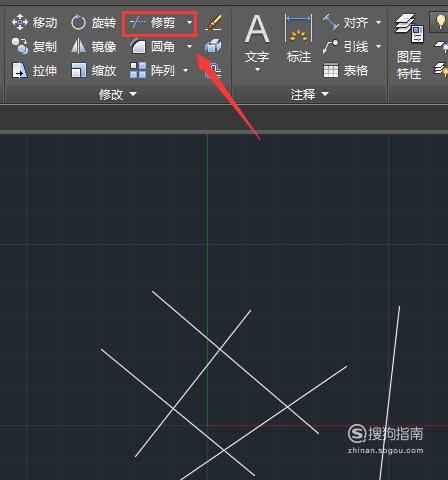This screenshot has height=480, width=448.
Task: Expand the Text (文字) dropdown arrow
Action: (x=257, y=69)
